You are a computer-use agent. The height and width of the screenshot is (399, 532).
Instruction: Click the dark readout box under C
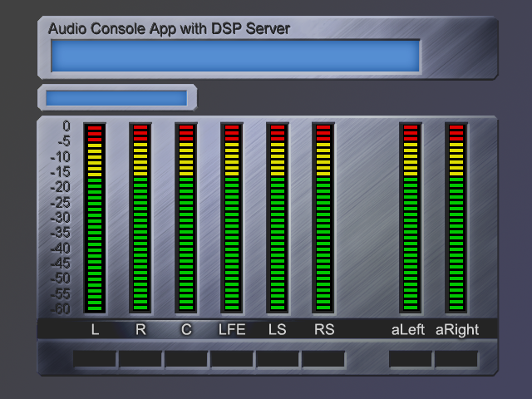[x=186, y=359]
